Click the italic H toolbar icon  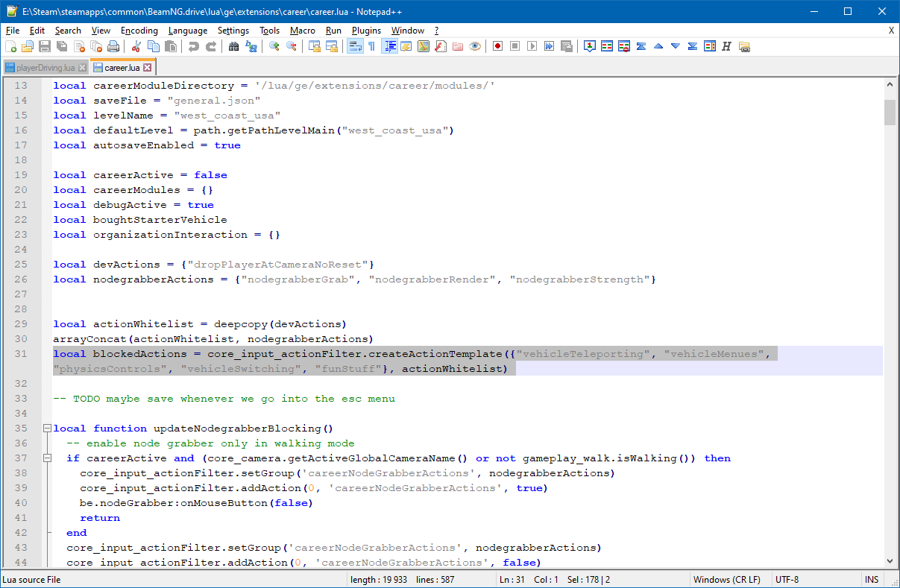[727, 46]
